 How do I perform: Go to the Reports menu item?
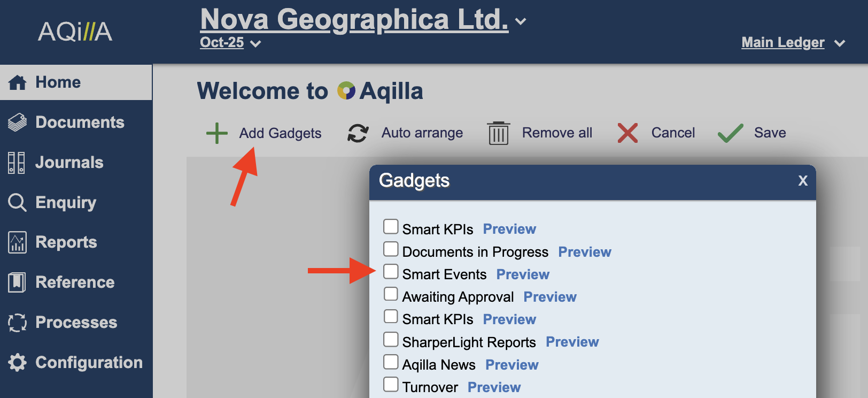(66, 242)
